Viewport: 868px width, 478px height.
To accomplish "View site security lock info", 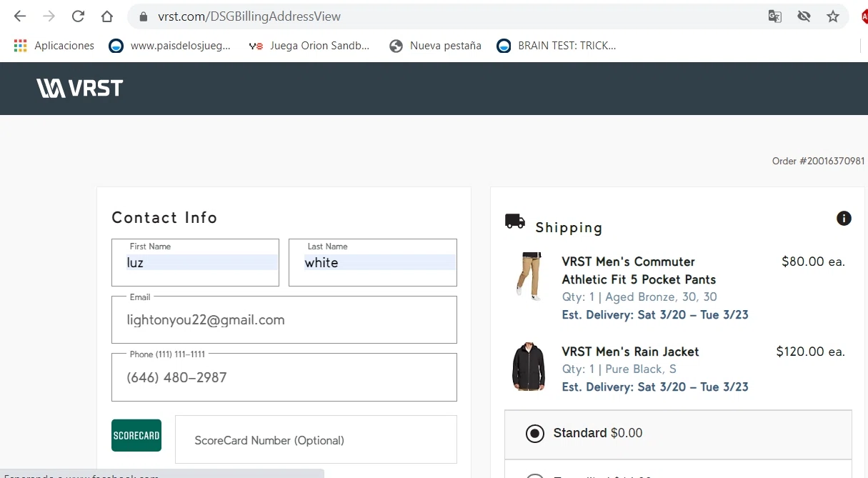I will coord(144,16).
